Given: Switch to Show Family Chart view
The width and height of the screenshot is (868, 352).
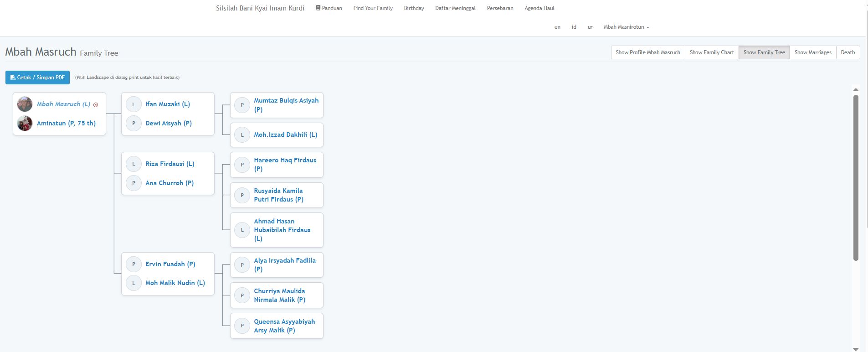Looking at the screenshot, I should pyautogui.click(x=711, y=52).
